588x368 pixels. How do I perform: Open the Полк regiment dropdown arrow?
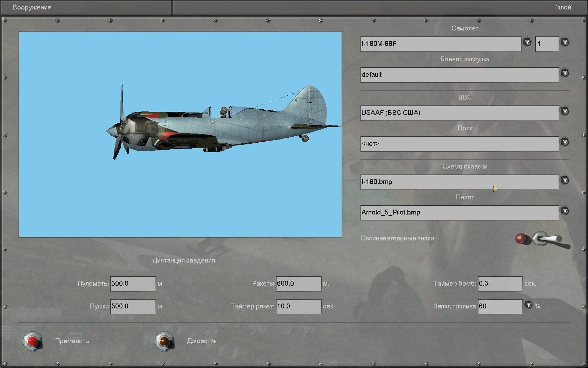tap(565, 142)
